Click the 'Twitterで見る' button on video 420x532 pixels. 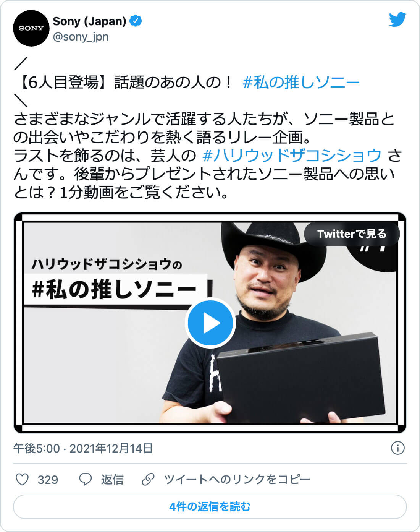(x=352, y=234)
